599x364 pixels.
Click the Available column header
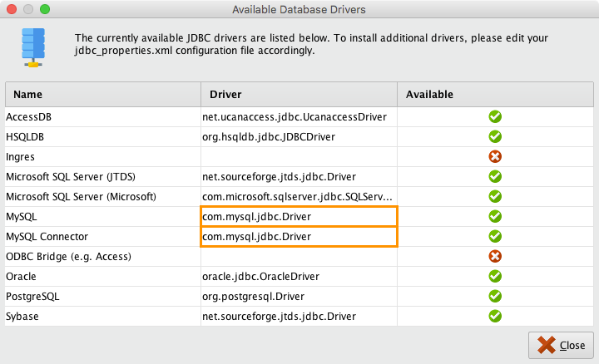[x=494, y=94]
